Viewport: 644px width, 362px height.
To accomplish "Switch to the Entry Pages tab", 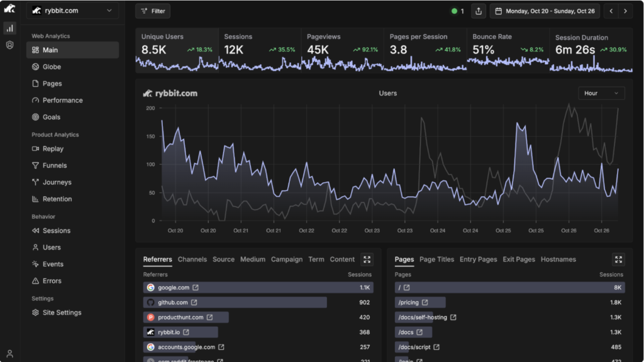I will [478, 260].
